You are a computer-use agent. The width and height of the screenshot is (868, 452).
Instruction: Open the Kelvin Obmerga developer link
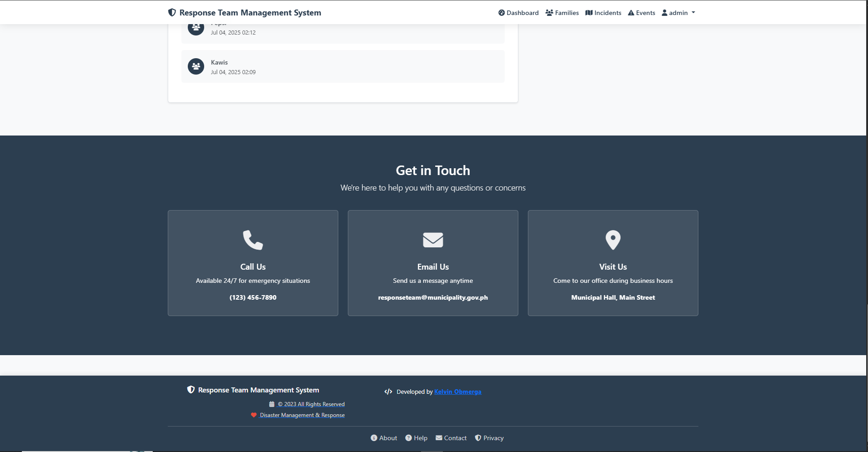[457, 391]
